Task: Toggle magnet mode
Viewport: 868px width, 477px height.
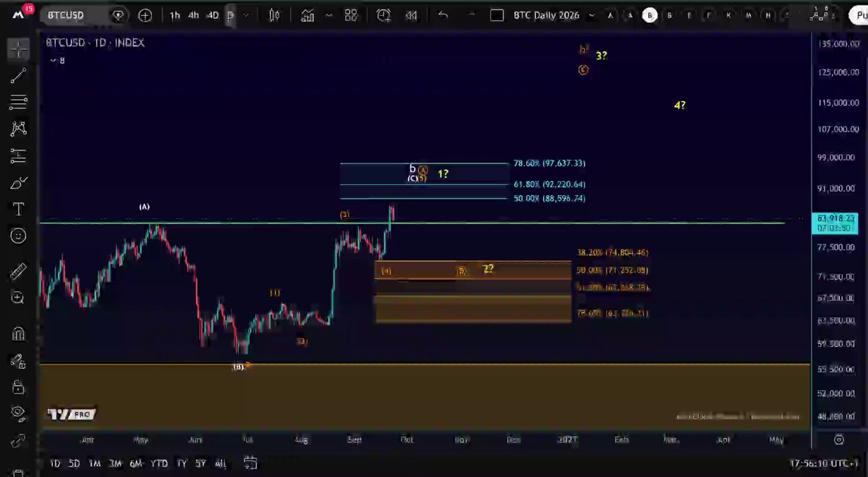Action: (19, 334)
